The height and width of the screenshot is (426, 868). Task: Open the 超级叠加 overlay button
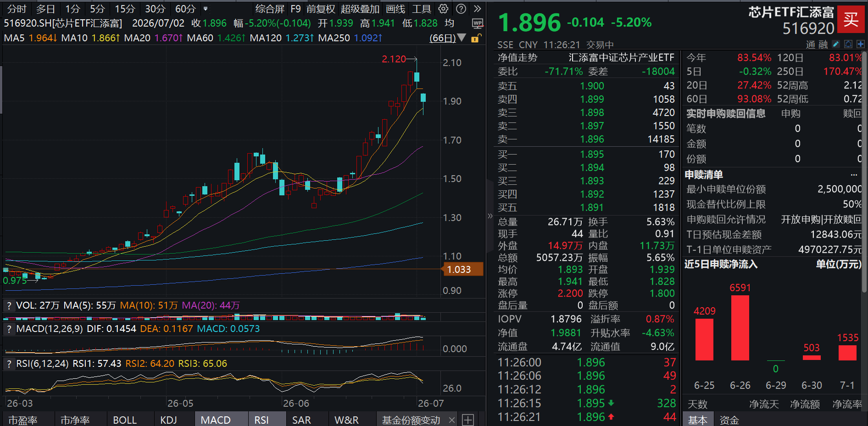point(360,9)
